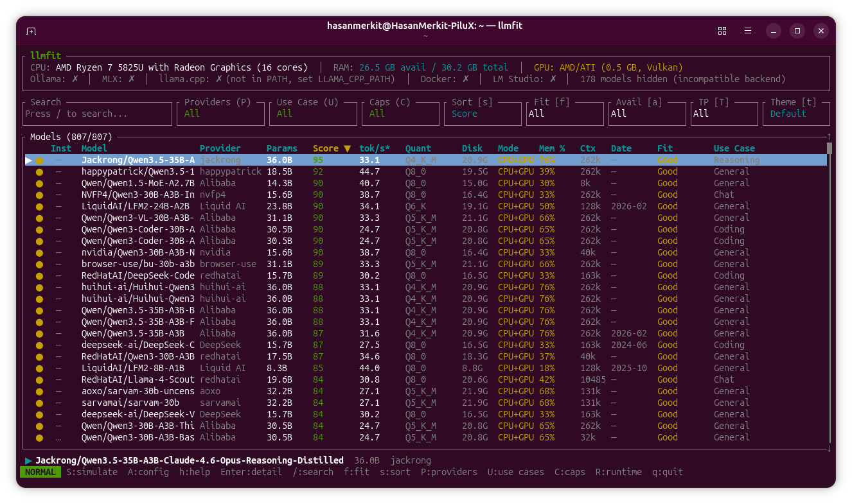Click the Mem % column header
This screenshot has width=852, height=504.
pos(552,149)
